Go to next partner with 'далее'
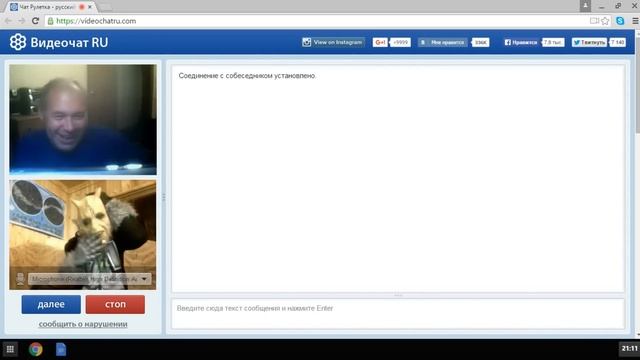This screenshot has height=360, width=640. pos(51,304)
